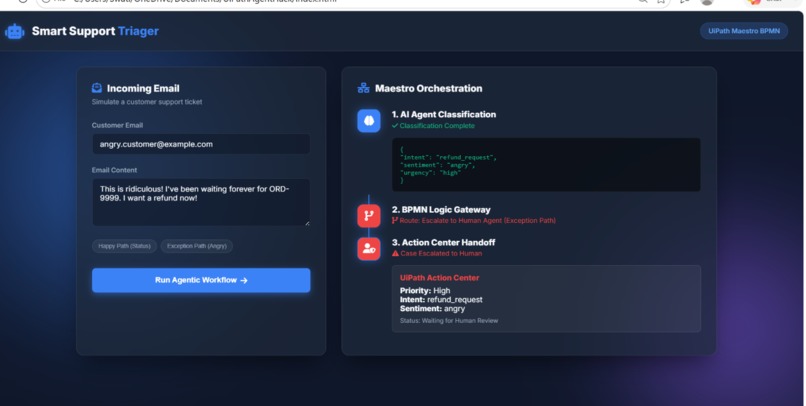Click 'Simulate a customer support ticket' subtitle
The width and height of the screenshot is (806, 406).
tap(147, 102)
